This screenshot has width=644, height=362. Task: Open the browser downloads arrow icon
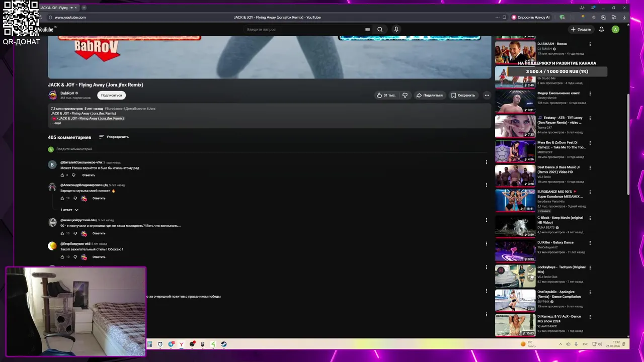click(624, 17)
